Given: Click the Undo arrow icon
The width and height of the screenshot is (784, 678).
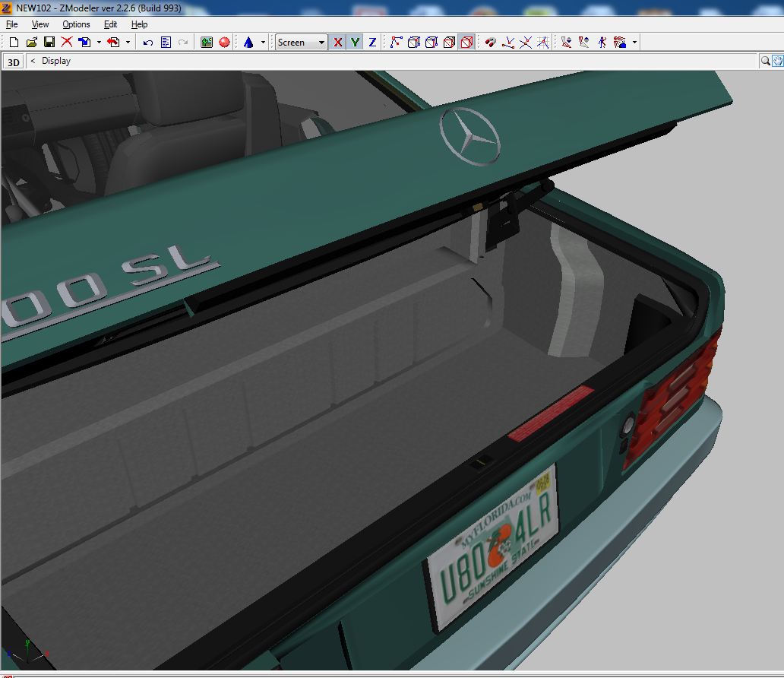Looking at the screenshot, I should tap(148, 43).
